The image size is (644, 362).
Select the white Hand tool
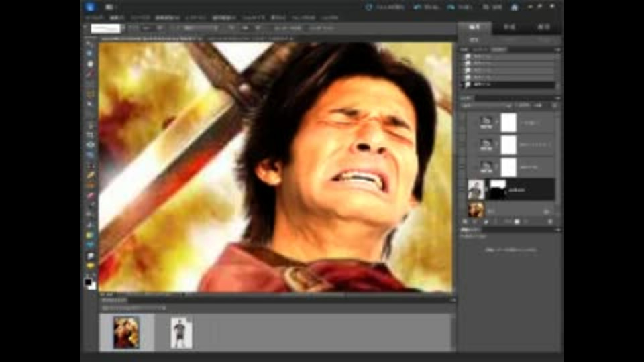pyautogui.click(x=89, y=64)
